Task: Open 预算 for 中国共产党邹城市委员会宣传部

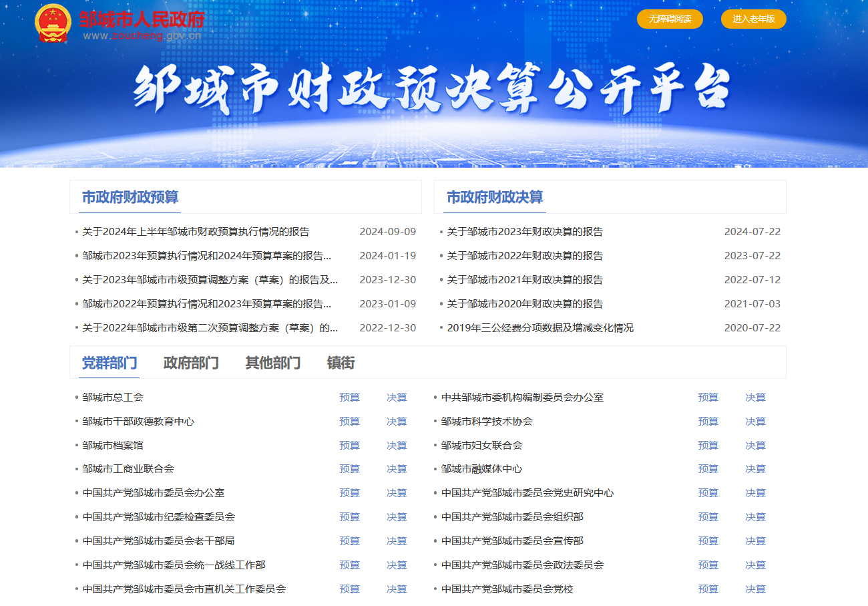Action: coord(708,541)
